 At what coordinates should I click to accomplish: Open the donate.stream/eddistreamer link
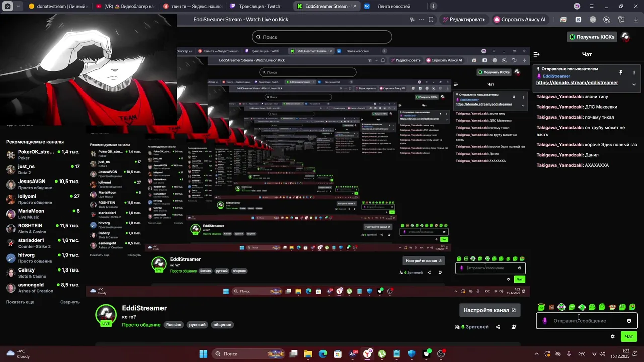click(577, 83)
